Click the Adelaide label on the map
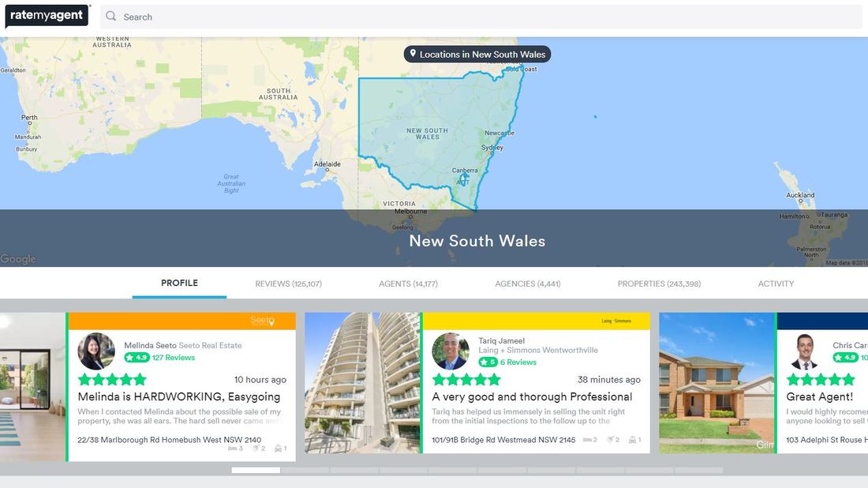868x488 pixels. 327,164
